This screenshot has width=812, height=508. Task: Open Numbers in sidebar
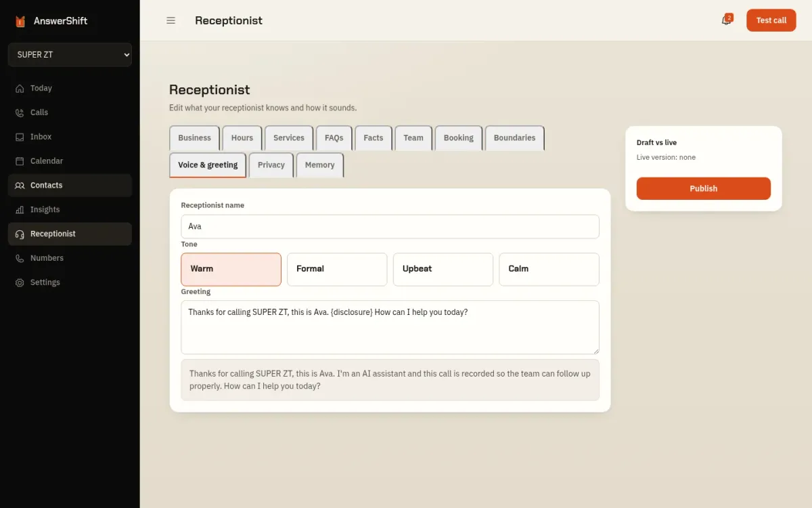point(70,258)
